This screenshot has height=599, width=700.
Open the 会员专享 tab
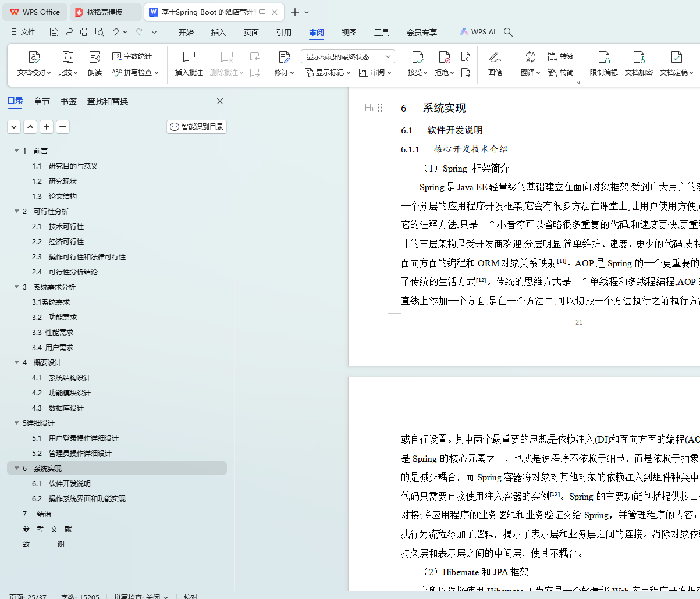422,33
